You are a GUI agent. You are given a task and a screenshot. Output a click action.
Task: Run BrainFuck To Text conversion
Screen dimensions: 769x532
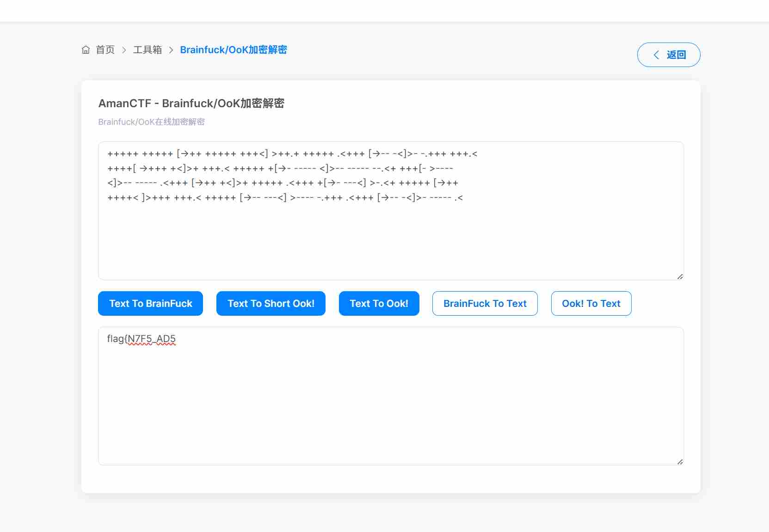coord(485,304)
